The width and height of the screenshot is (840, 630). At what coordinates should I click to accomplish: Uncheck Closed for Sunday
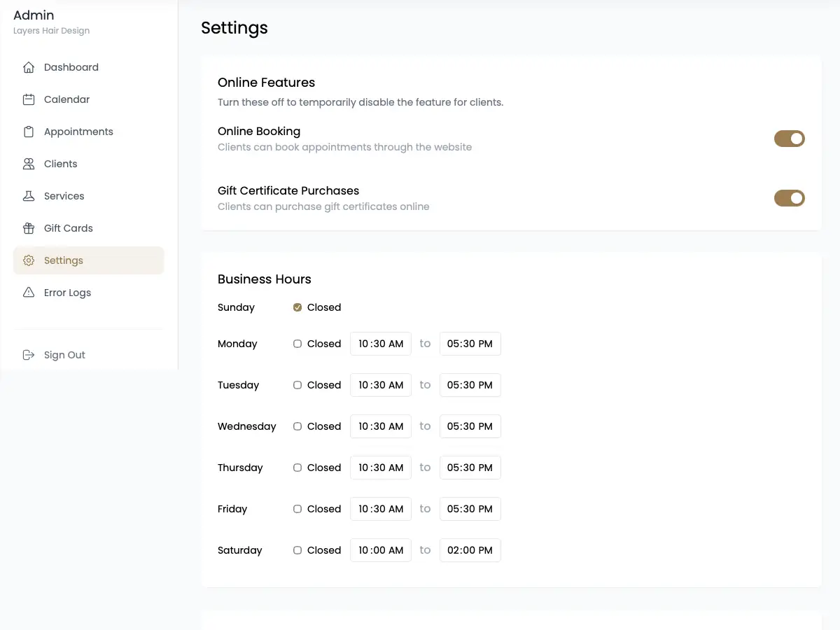click(297, 307)
